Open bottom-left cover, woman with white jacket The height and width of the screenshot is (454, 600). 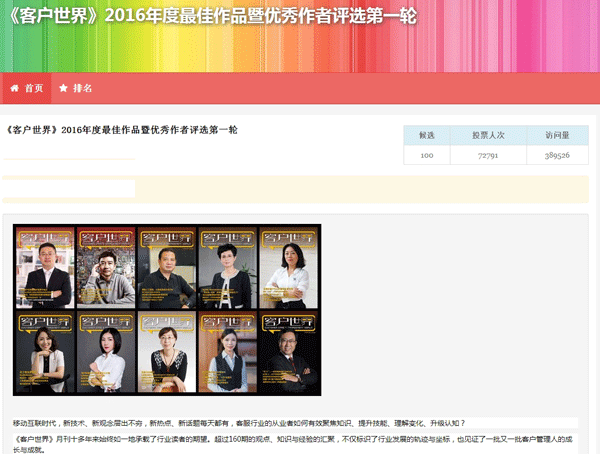click(x=45, y=352)
